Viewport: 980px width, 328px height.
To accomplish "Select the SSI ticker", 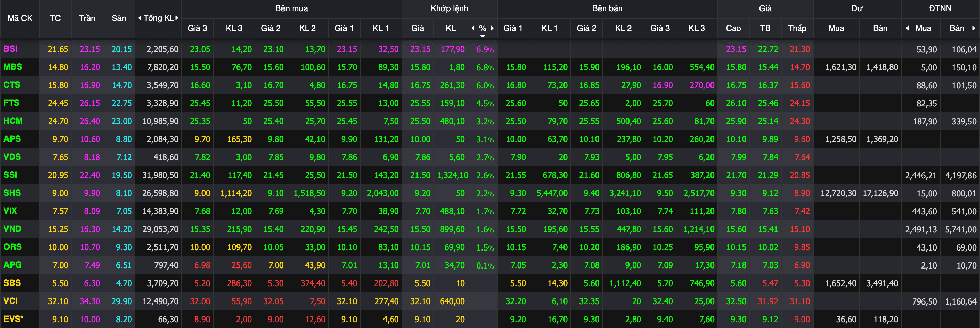I will (10, 175).
